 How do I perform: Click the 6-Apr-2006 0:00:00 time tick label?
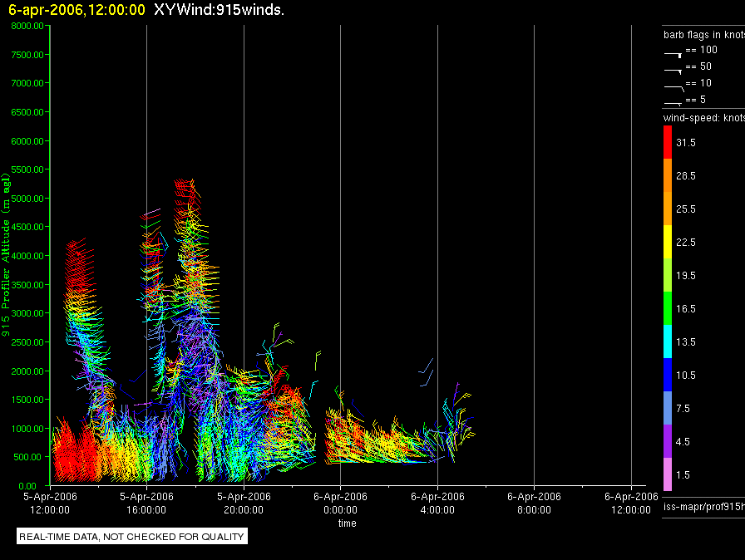(x=341, y=502)
